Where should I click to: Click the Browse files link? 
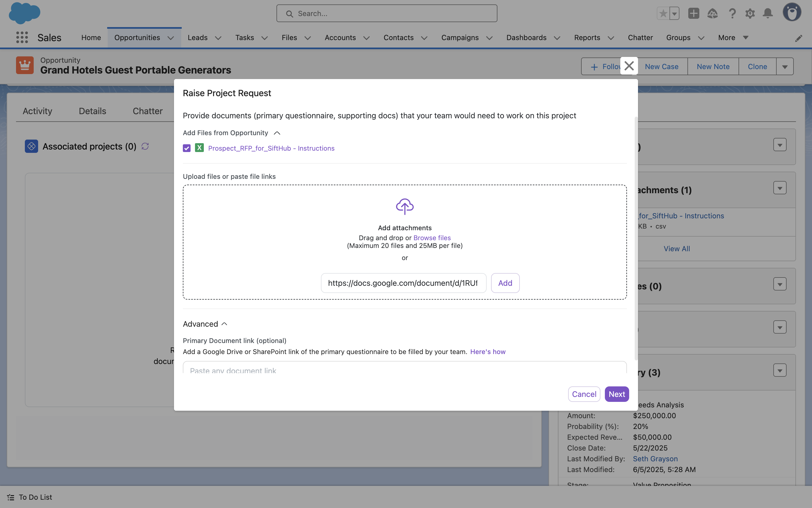(432, 237)
